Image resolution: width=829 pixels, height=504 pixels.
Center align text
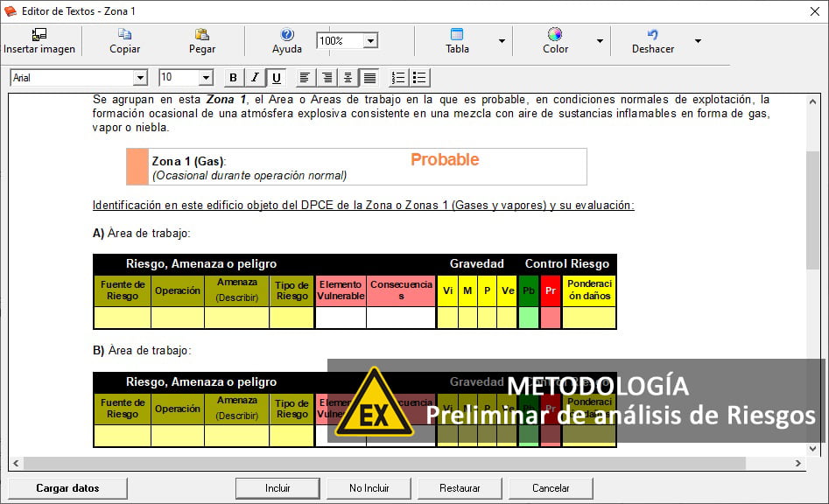click(x=348, y=78)
